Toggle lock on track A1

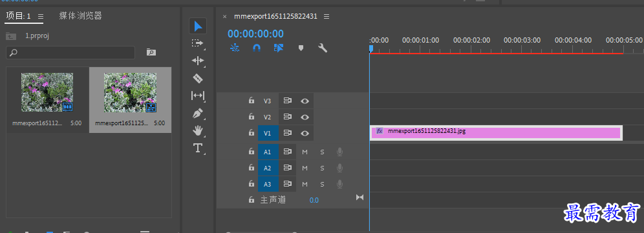251,152
